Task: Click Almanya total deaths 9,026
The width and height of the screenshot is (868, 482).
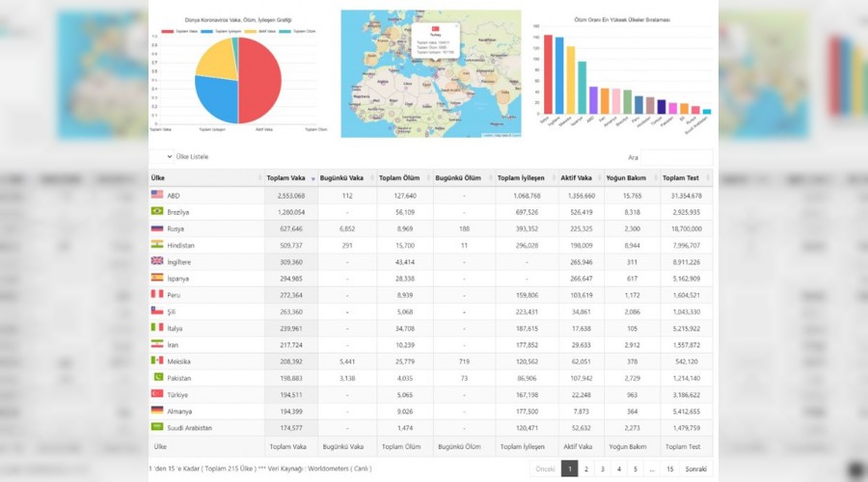Action: 405,412
